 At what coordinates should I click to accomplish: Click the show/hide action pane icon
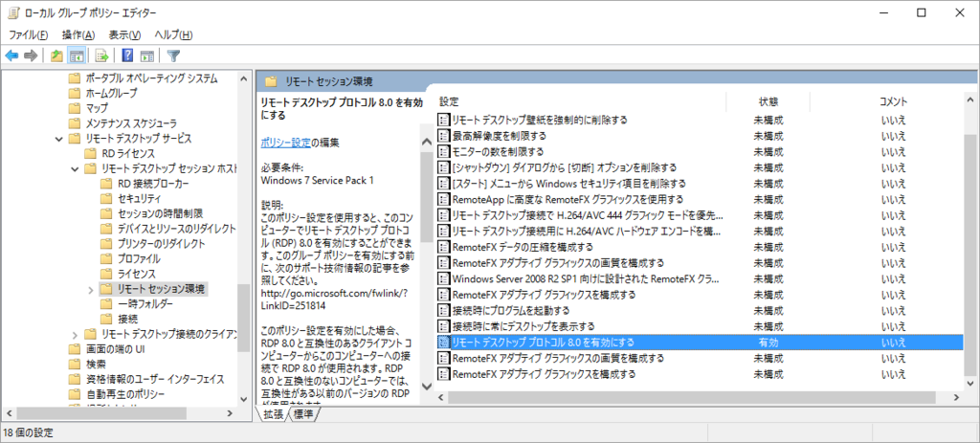[146, 56]
